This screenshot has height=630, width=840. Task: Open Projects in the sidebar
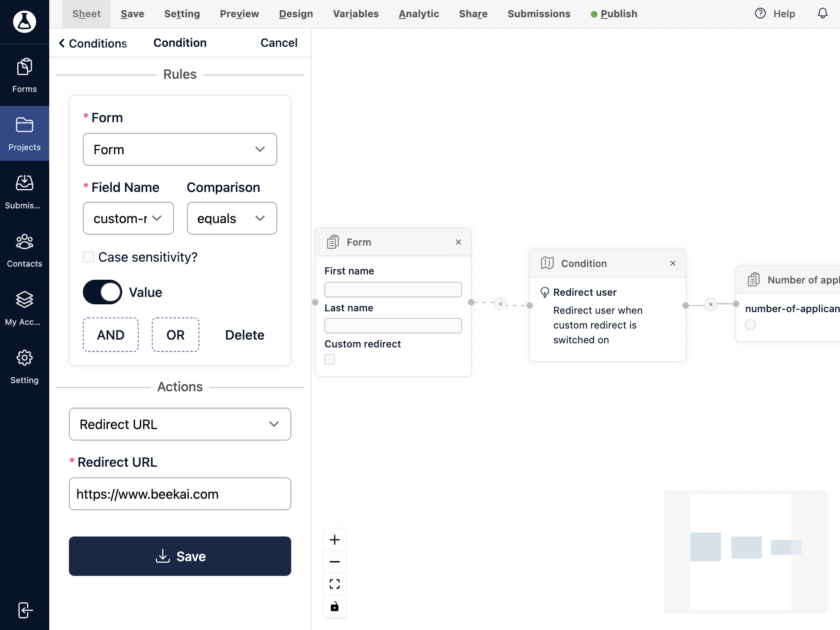coord(25,134)
